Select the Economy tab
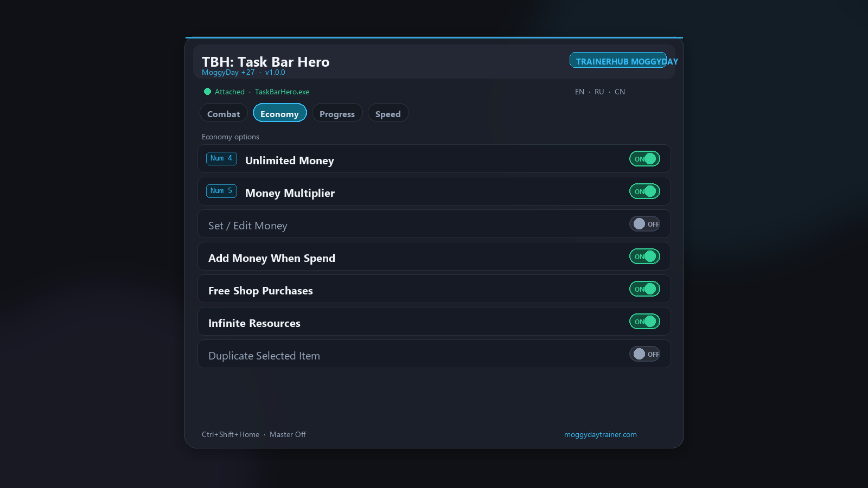The width and height of the screenshot is (868, 488). coord(279,114)
